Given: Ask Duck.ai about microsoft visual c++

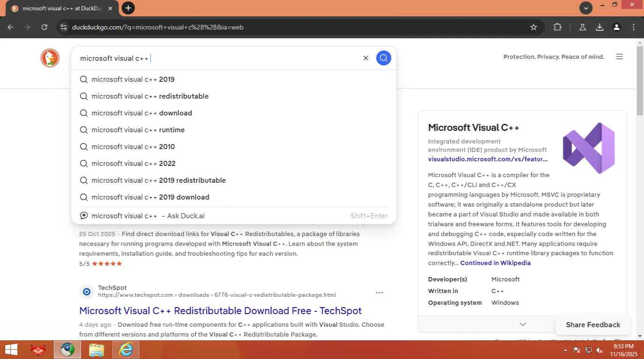Looking at the screenshot, I should tap(234, 216).
